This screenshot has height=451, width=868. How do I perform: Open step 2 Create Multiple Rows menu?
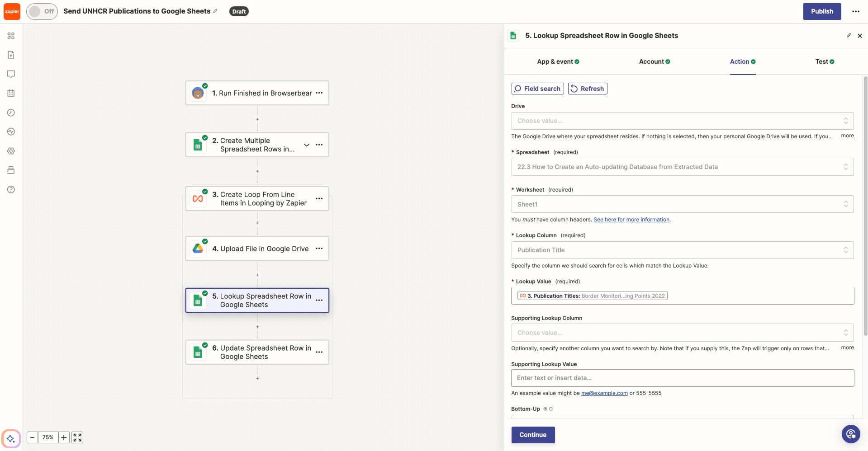(x=319, y=145)
